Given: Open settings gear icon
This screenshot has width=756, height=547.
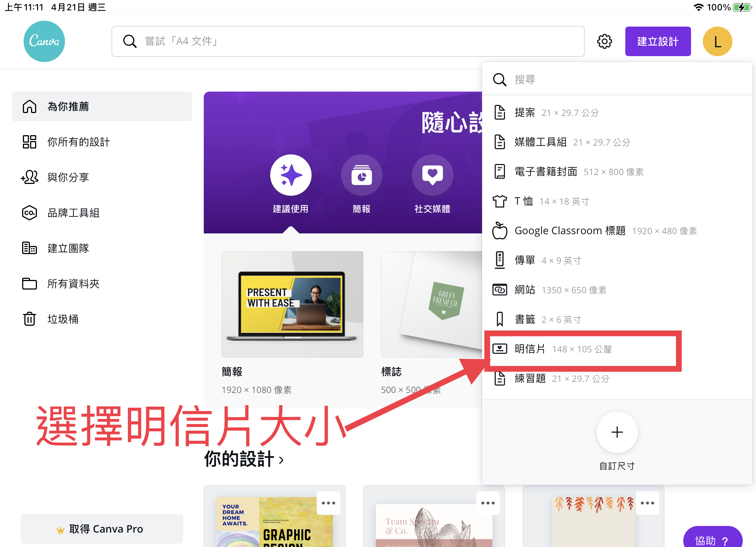Looking at the screenshot, I should pos(604,41).
